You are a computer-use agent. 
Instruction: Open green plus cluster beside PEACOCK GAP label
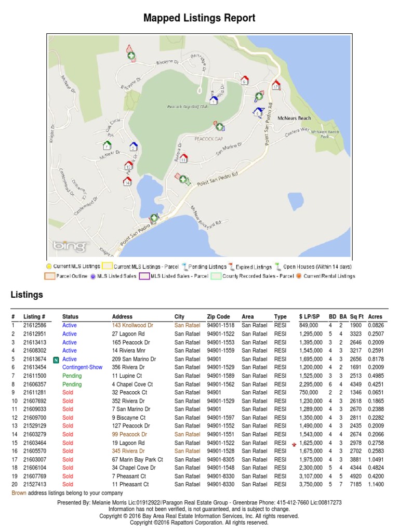pyautogui.click(x=220, y=127)
